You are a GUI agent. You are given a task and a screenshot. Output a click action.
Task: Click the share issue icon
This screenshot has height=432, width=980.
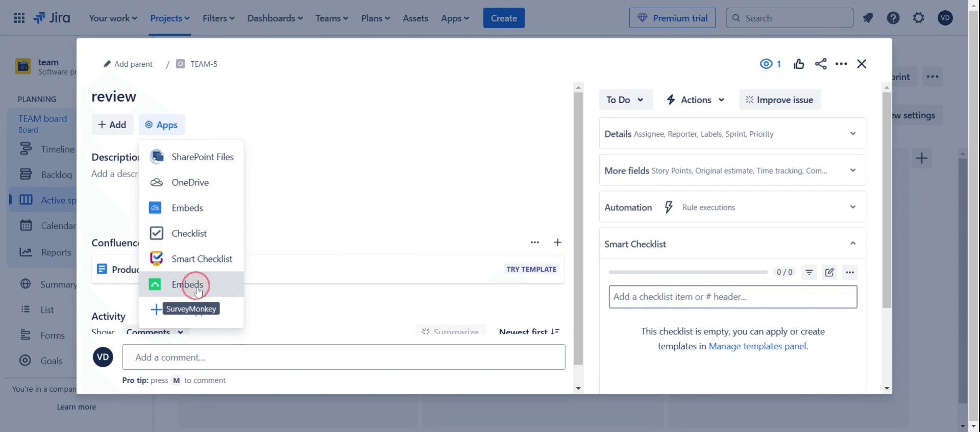(x=821, y=64)
